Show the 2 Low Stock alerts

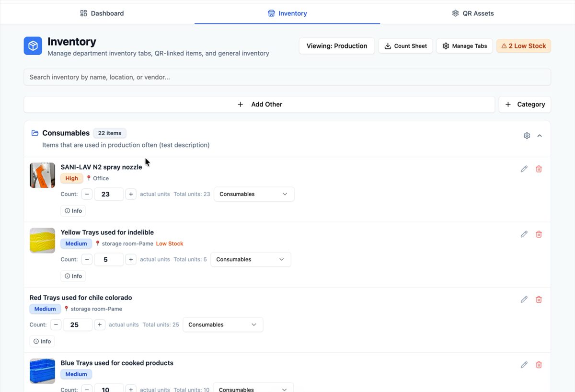coord(524,46)
